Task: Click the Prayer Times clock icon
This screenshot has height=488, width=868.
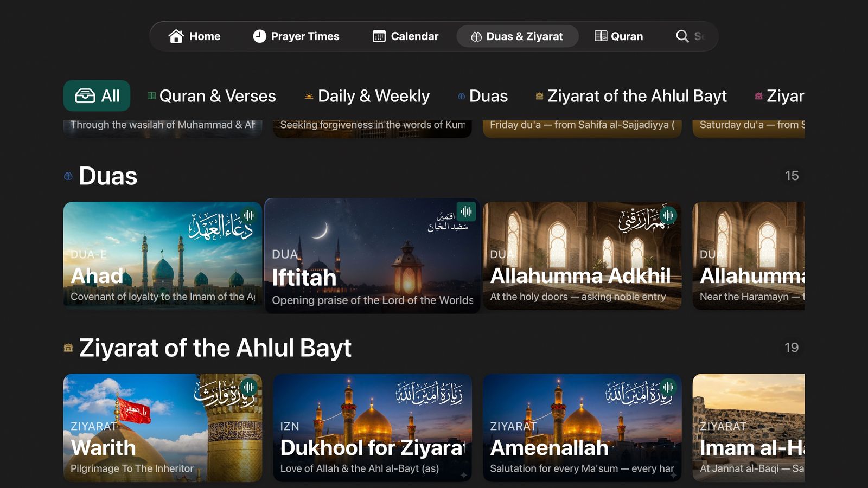Action: click(260, 36)
